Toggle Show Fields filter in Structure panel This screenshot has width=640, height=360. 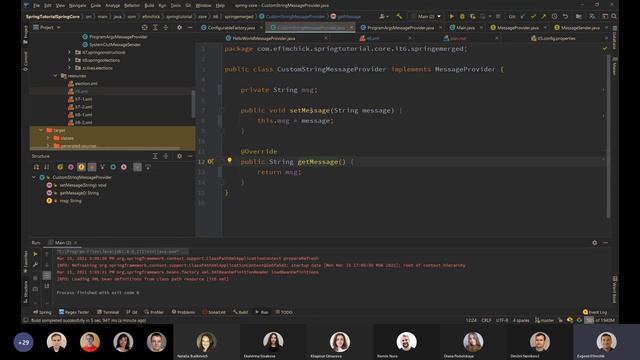tap(81, 167)
